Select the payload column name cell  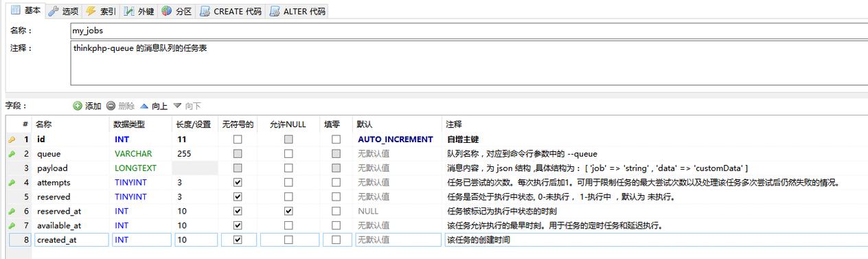tap(72, 168)
